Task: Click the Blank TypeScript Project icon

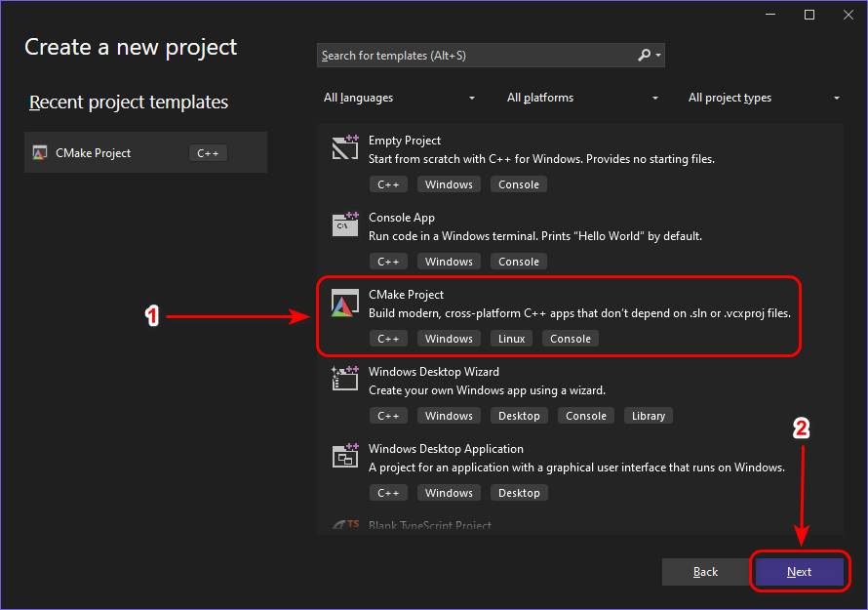Action: pos(346,526)
